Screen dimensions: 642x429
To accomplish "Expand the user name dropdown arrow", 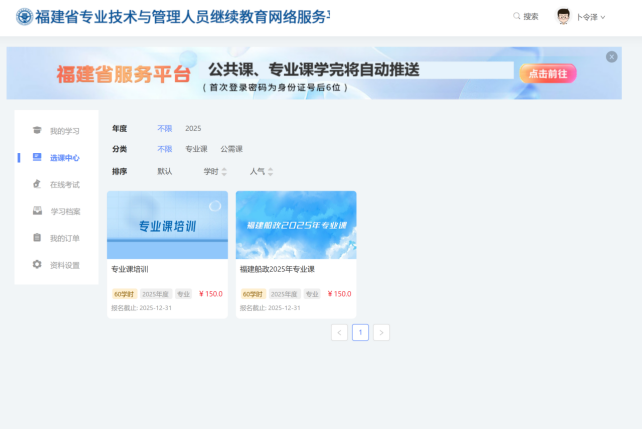I will point(603,17).
